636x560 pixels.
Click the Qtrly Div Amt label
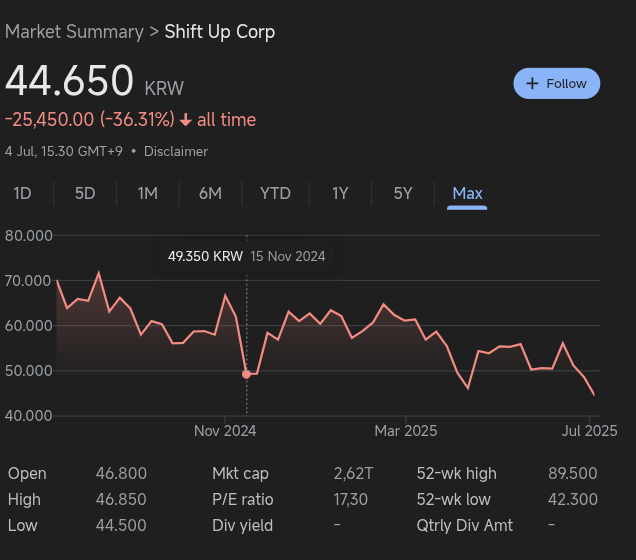[x=464, y=525]
